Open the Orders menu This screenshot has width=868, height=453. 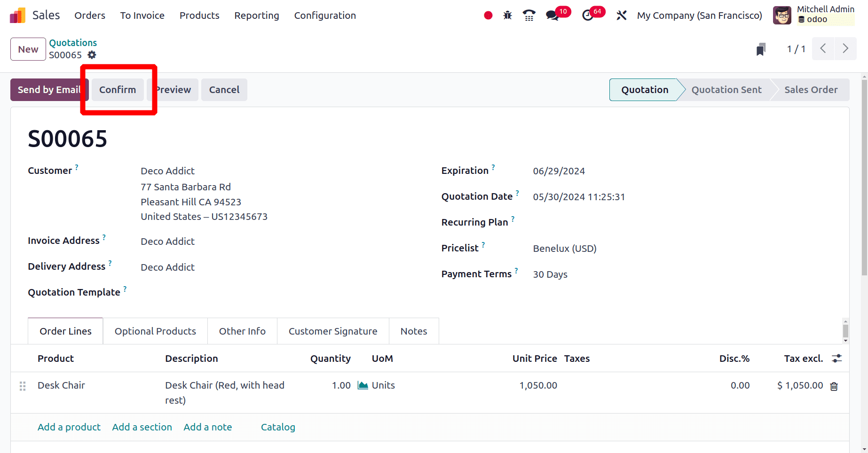(90, 16)
